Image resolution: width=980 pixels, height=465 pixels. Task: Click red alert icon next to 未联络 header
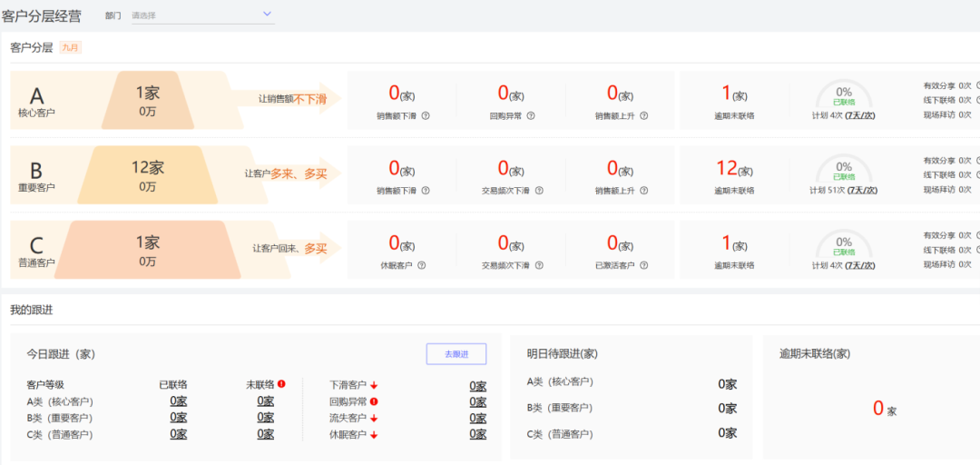click(281, 384)
